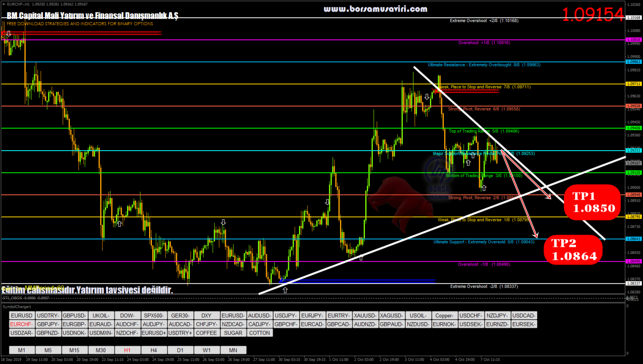Select the M15 timeframe button
The image size is (643, 364).
[74, 350]
